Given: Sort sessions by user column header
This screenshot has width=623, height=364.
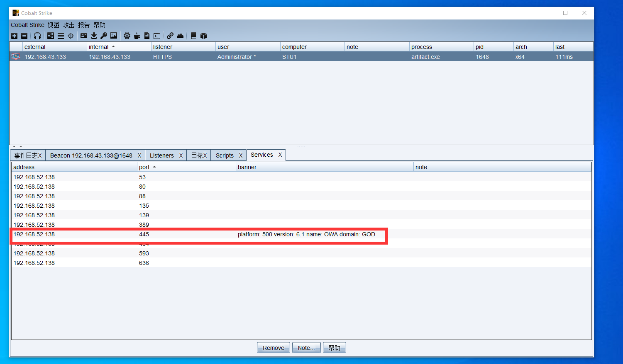Looking at the screenshot, I should click(x=248, y=47).
